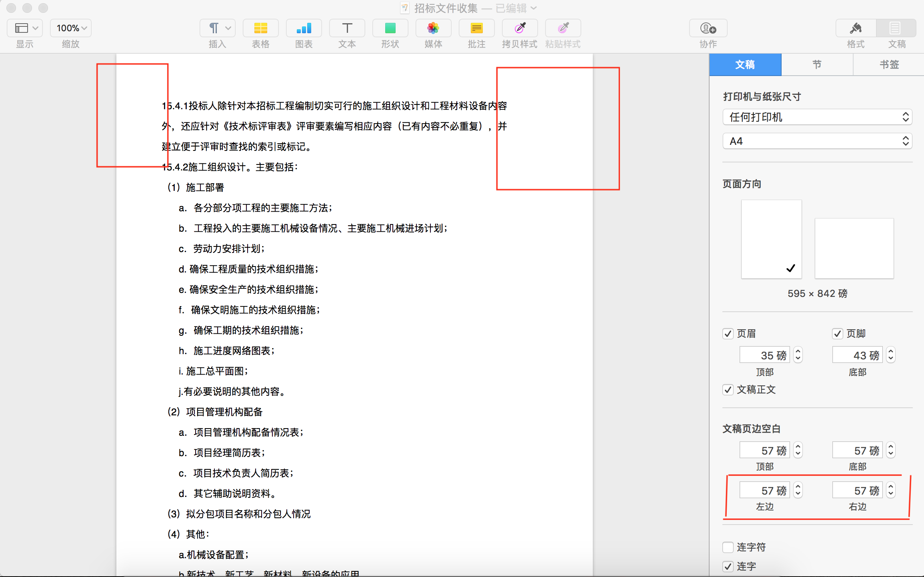Open the Shape (形状) toolbar icon
The height and width of the screenshot is (577, 924).
coord(390,28)
